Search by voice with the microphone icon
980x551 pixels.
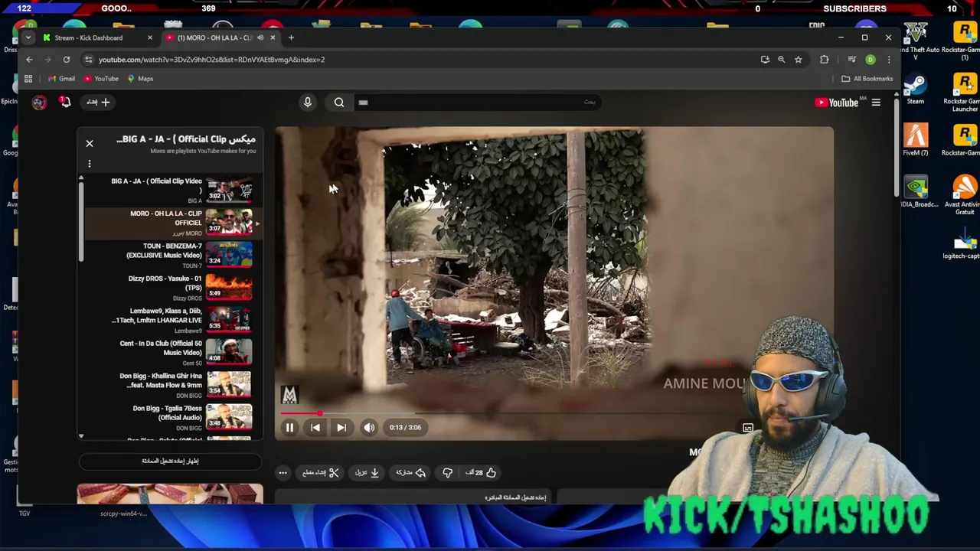coord(308,103)
